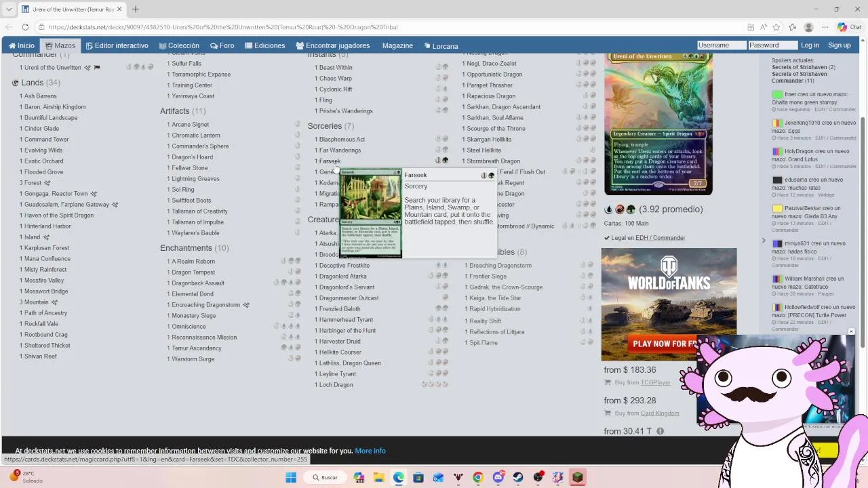Click the Lathliss, Dragon Queen card entry
The image size is (868, 488).
pos(350,363)
